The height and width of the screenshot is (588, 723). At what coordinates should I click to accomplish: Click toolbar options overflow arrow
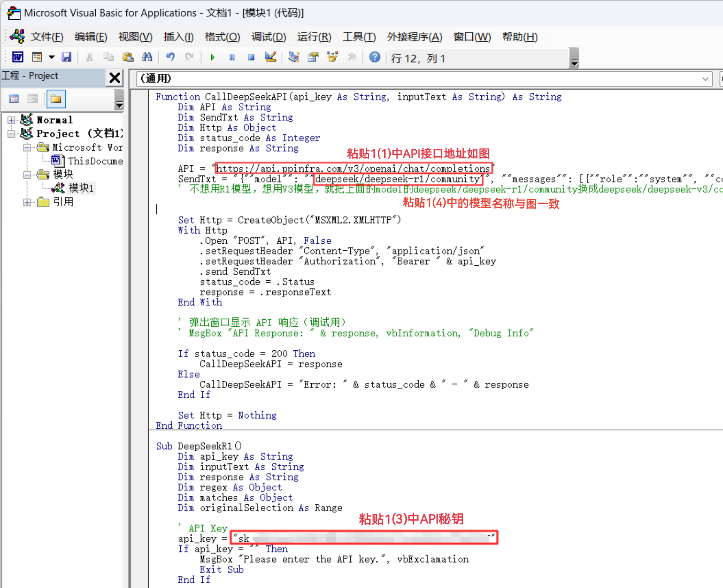click(574, 58)
